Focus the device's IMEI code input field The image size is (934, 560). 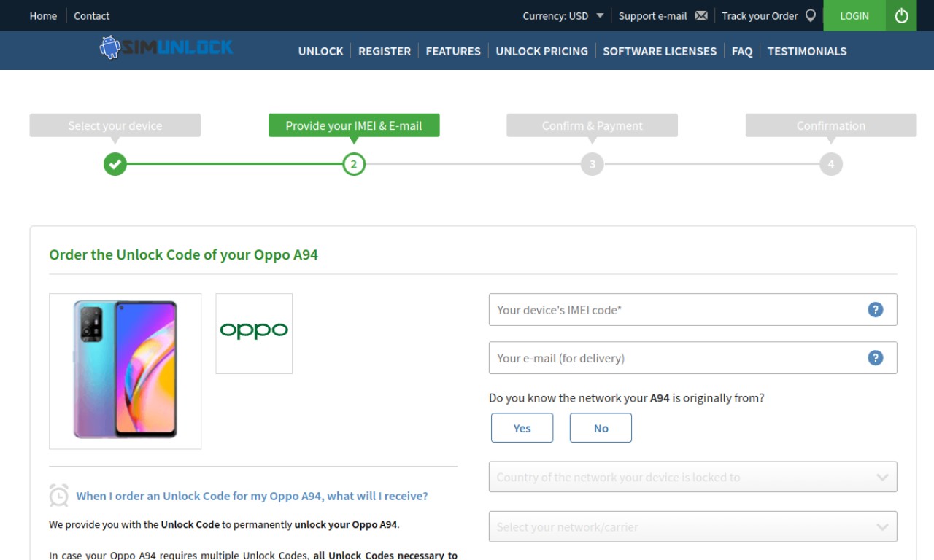(692, 310)
